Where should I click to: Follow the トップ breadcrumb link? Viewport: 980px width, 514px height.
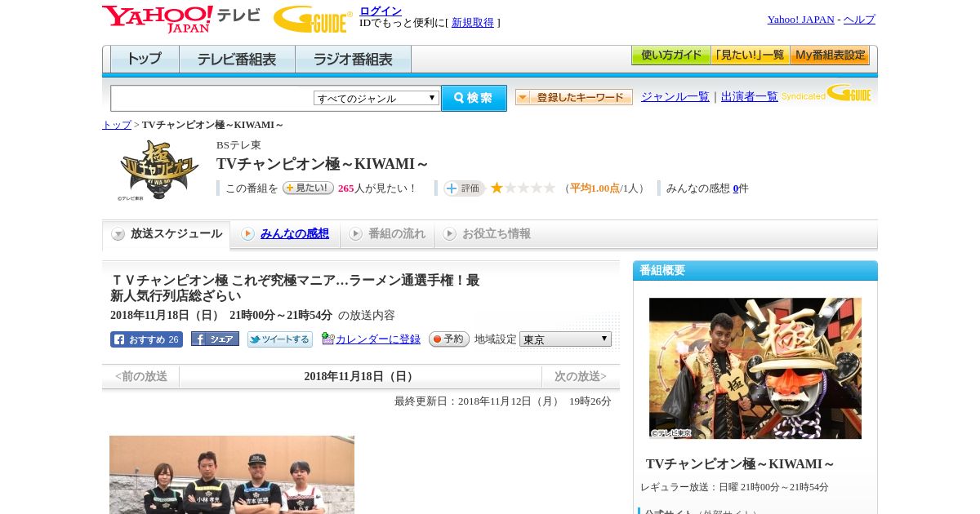(x=117, y=125)
